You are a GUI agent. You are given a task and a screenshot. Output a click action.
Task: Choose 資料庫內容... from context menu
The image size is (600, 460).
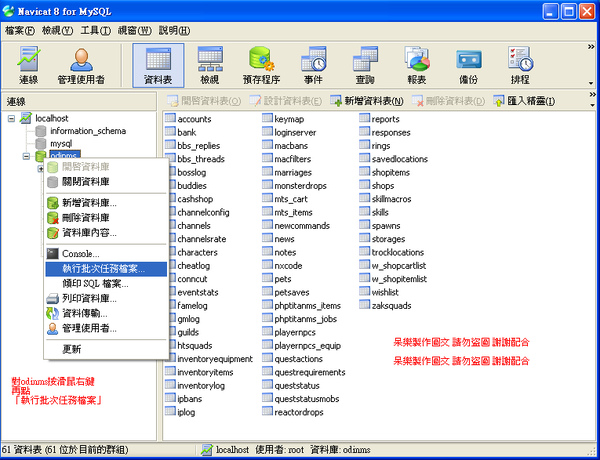[x=106, y=233]
